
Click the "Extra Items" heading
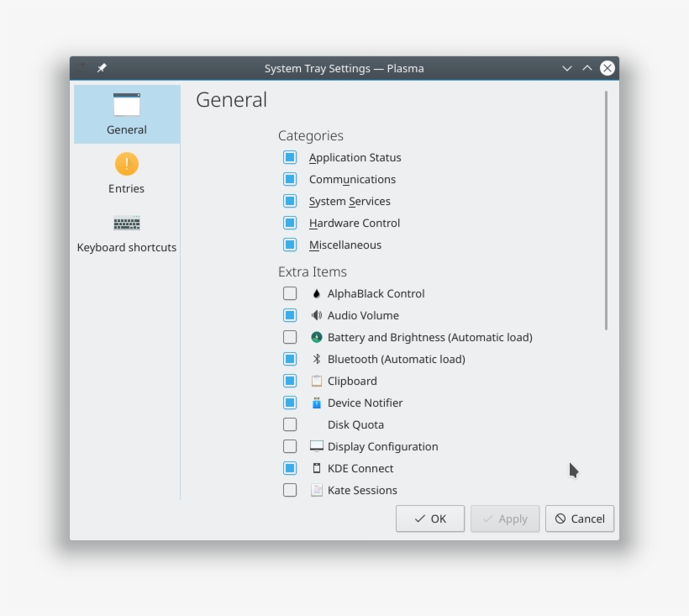point(313,272)
